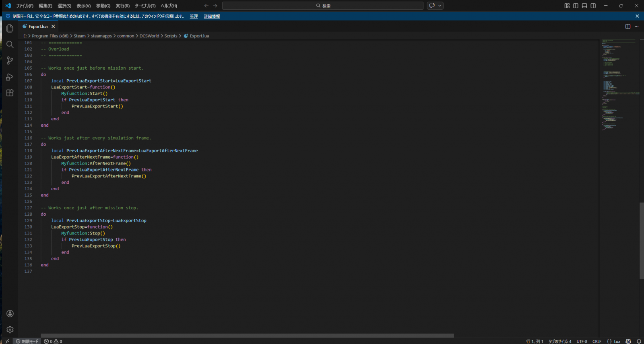Open the Run and Debug view
The height and width of the screenshot is (344, 644).
(x=10, y=76)
